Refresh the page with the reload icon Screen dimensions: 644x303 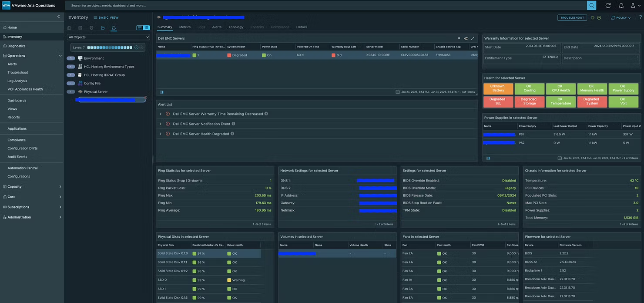click(x=608, y=5)
